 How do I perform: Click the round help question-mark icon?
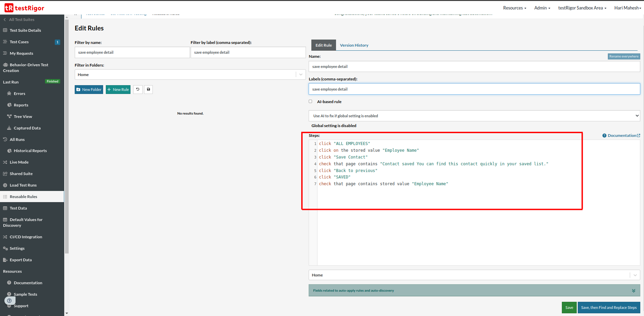pos(9,300)
